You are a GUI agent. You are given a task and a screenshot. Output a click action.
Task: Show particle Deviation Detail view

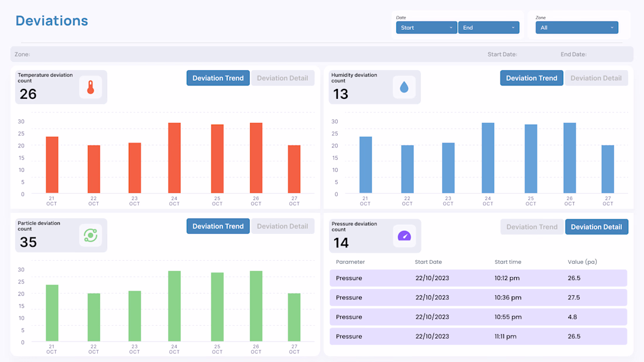tap(283, 226)
